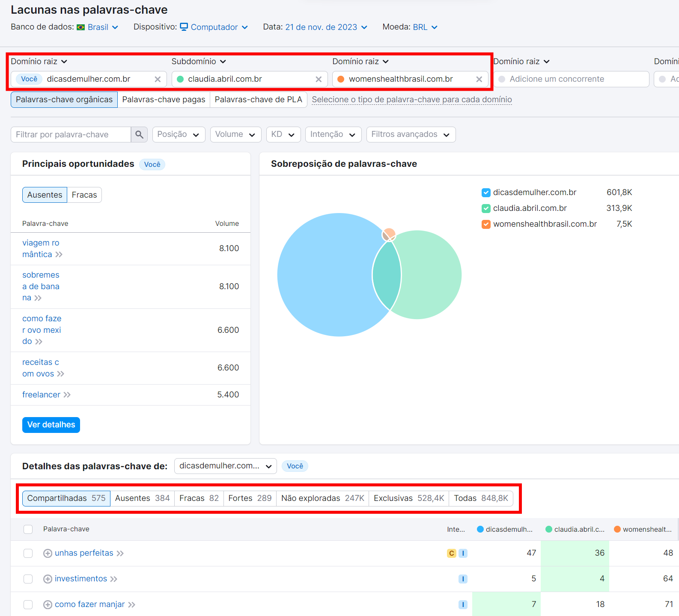The image size is (679, 616).
Task: Click the 'C' intent badge for unhas perfeitas
Action: (x=451, y=553)
